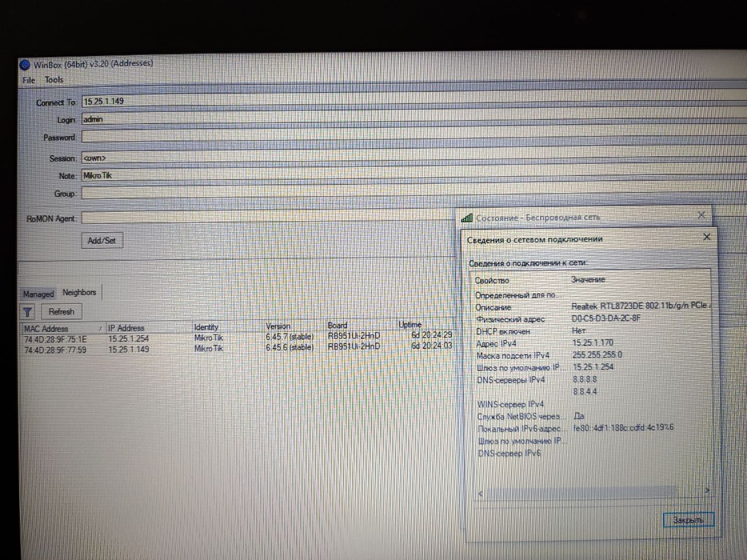Sort by Version column header
The image size is (747, 560).
[x=295, y=326]
